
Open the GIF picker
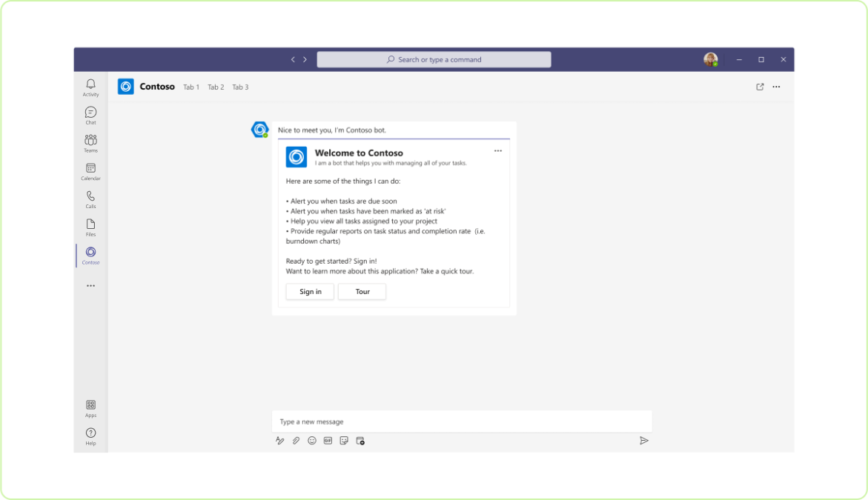coord(328,441)
